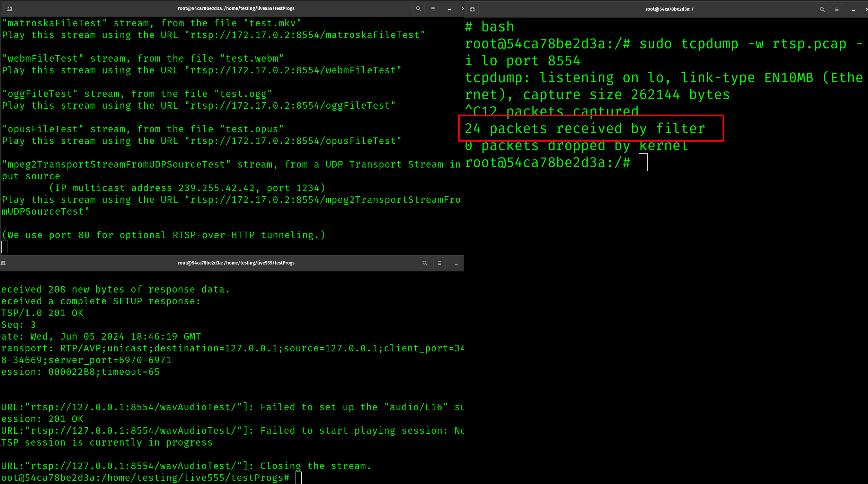Click the matroskaFileTest RTSP URL text

pos(305,35)
